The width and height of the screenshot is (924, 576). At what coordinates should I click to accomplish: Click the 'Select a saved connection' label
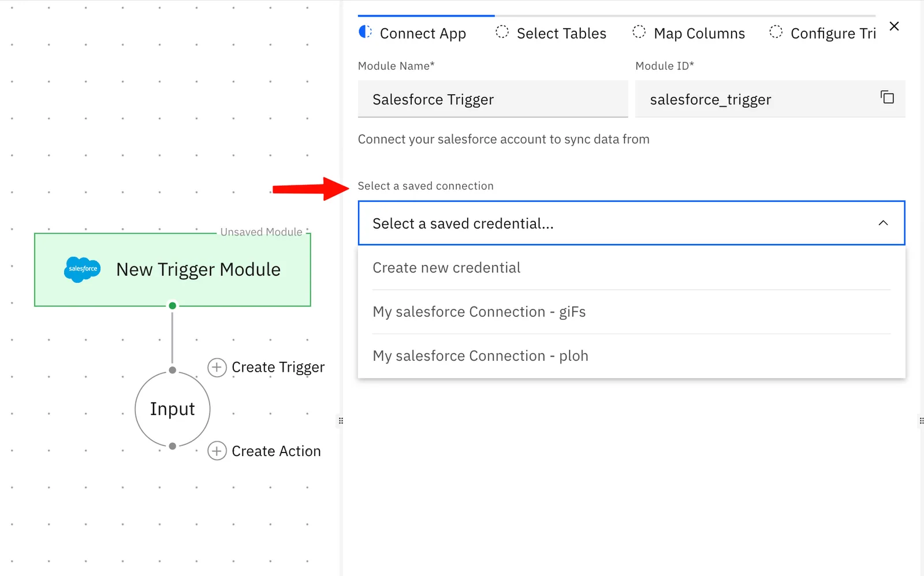426,186
